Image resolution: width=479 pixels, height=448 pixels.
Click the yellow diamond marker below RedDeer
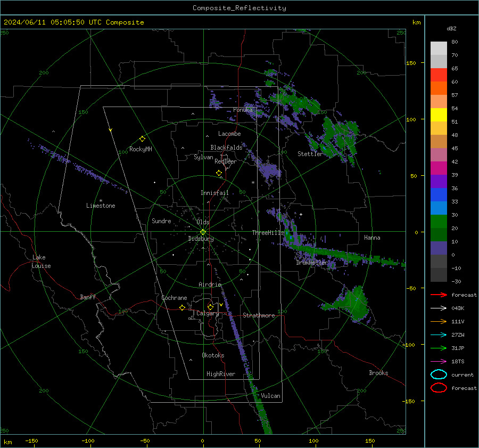pyautogui.click(x=219, y=173)
